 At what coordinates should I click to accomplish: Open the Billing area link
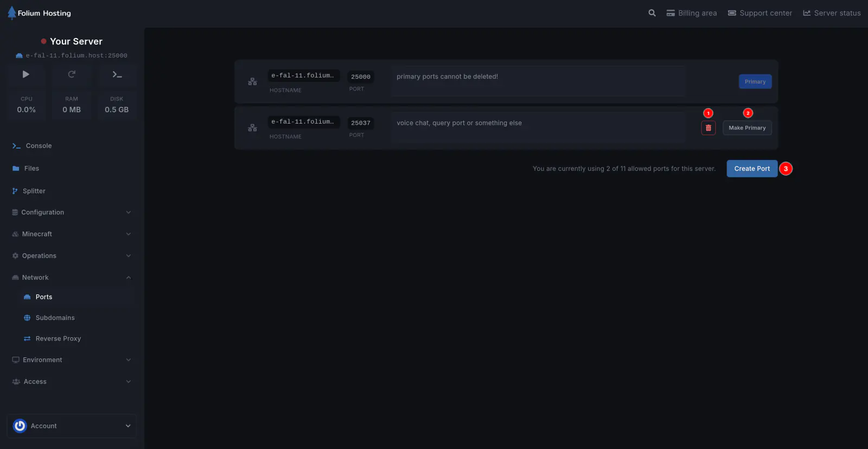click(692, 13)
